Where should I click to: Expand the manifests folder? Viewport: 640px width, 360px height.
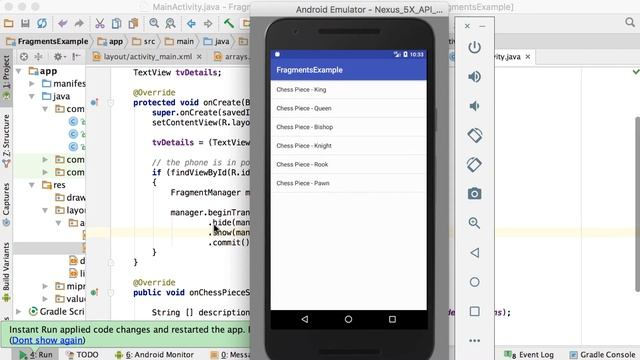click(32, 84)
